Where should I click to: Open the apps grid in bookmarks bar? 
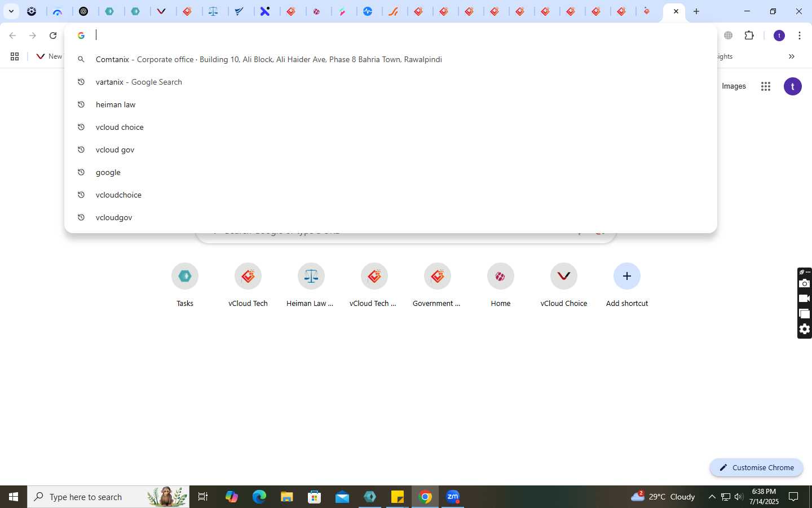15,56
